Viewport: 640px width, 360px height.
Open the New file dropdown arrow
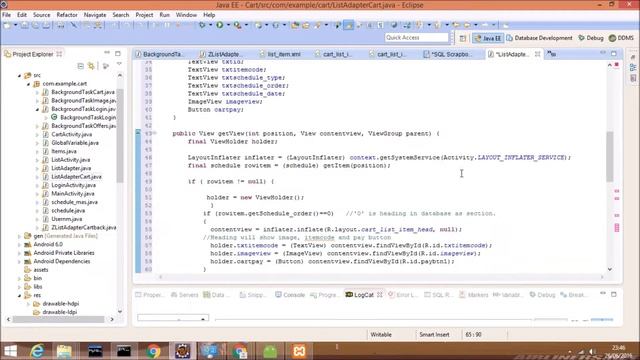click(15, 25)
